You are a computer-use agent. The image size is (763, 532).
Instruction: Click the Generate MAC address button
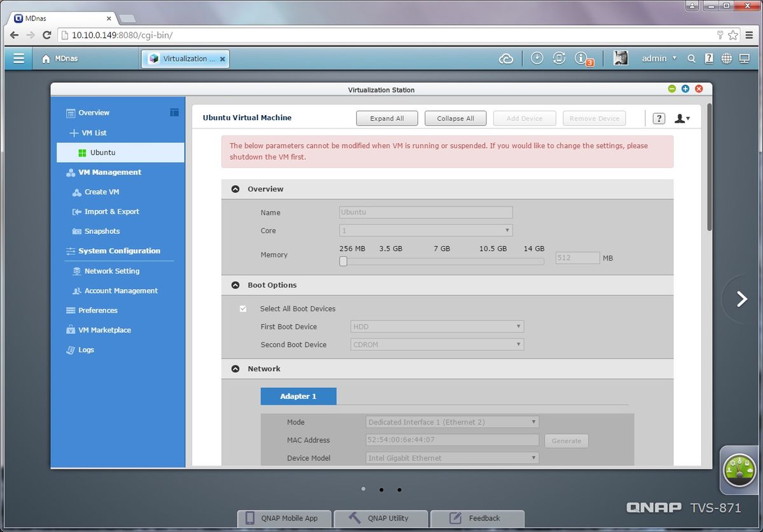pos(567,440)
